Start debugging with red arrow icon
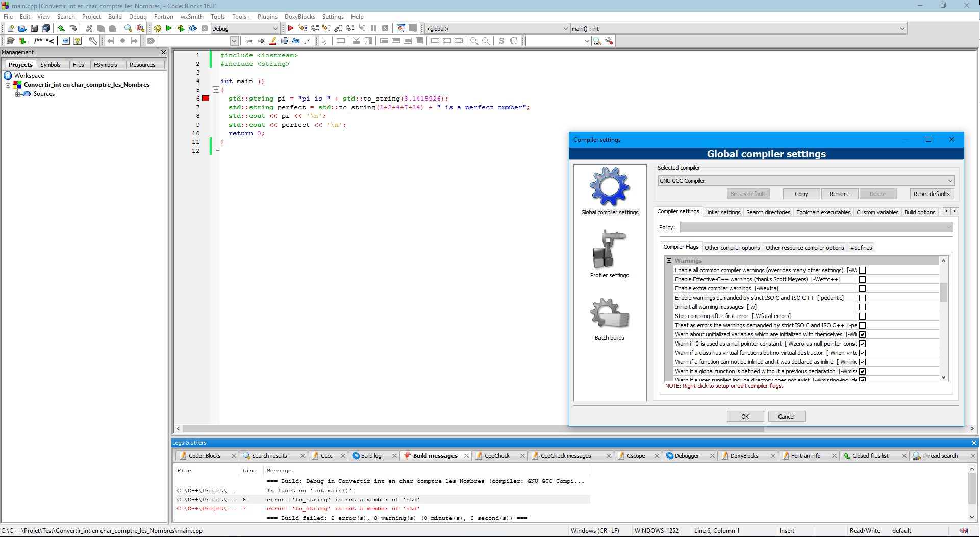This screenshot has height=537, width=980. click(x=291, y=29)
